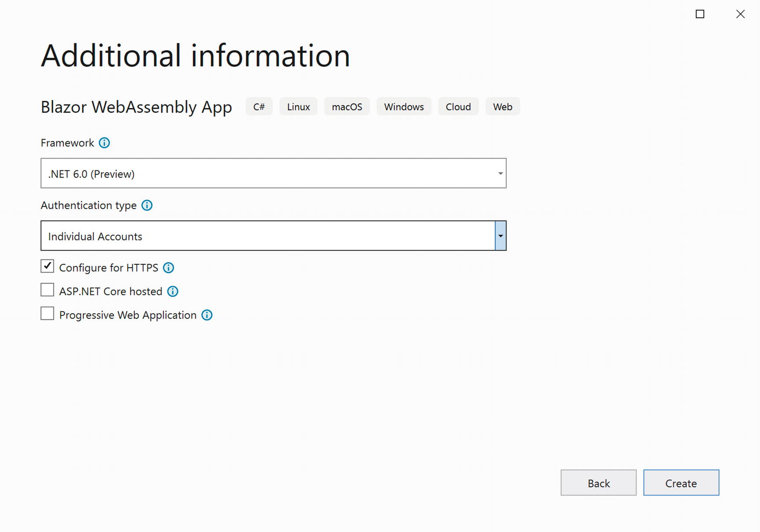Close the Additional information dialog
This screenshot has width=760, height=532.
point(740,14)
